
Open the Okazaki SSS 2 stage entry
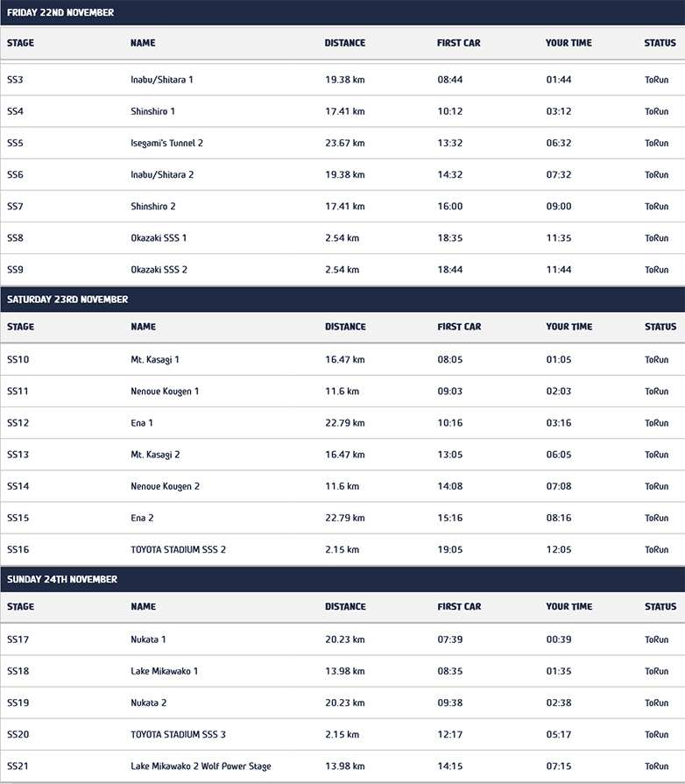point(159,270)
